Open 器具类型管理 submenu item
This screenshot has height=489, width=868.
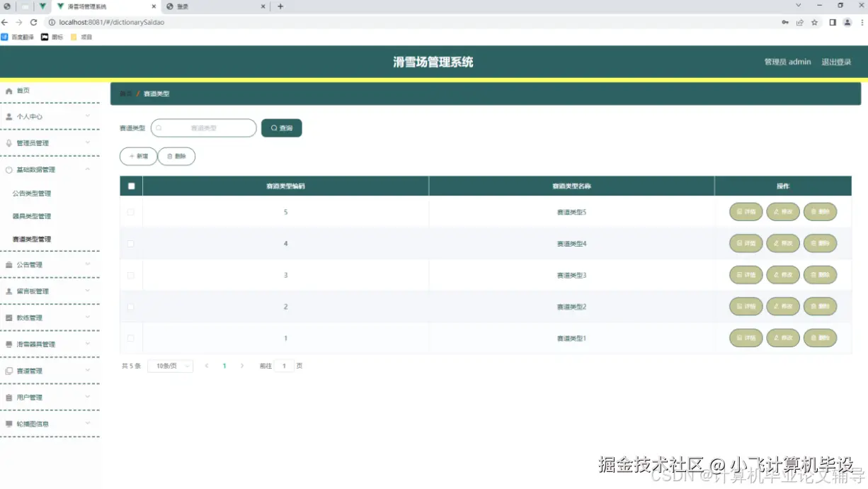[x=32, y=216]
